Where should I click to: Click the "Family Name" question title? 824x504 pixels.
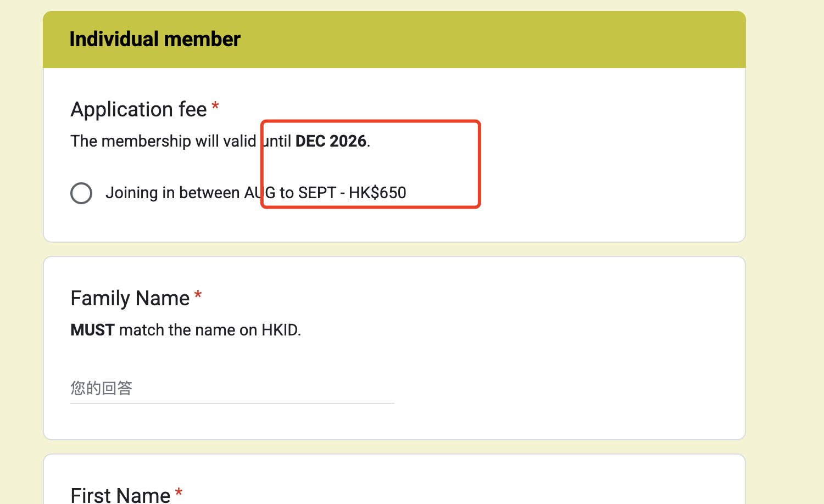pos(130,299)
